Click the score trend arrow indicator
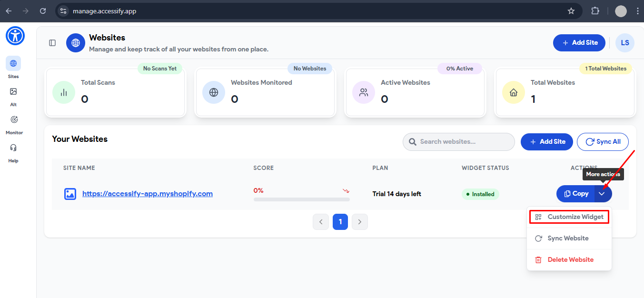 click(346, 190)
